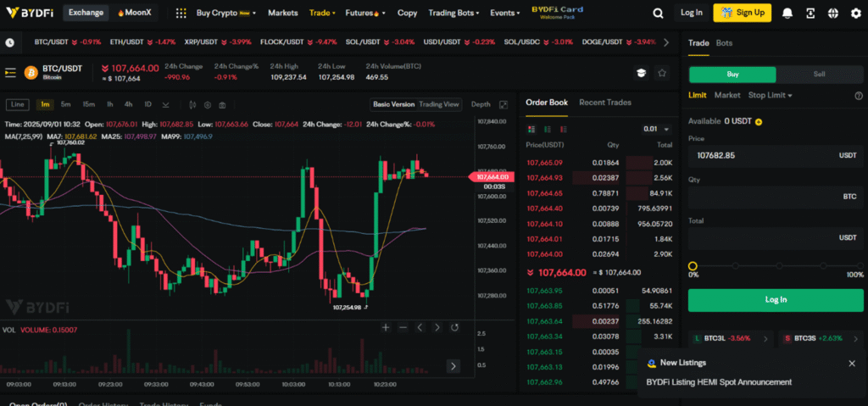Click the yellow deposit plus icon
The image size is (868, 406).
click(x=759, y=121)
